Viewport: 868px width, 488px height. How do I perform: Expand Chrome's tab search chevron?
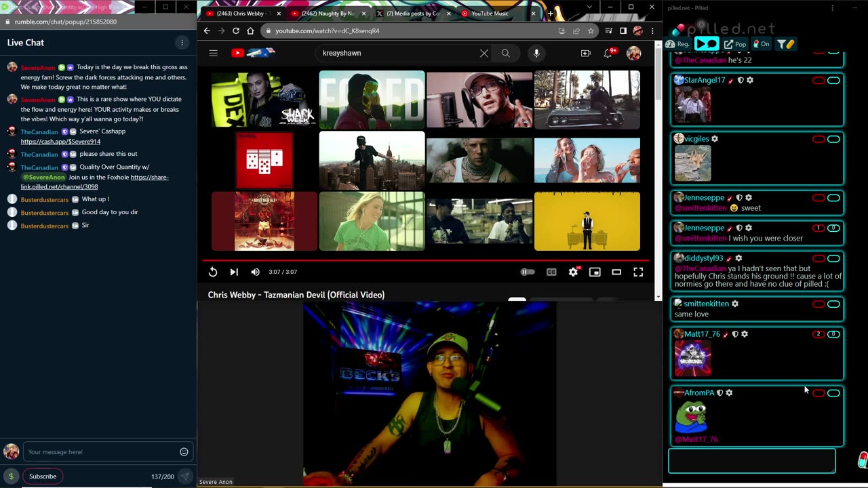tap(589, 7)
